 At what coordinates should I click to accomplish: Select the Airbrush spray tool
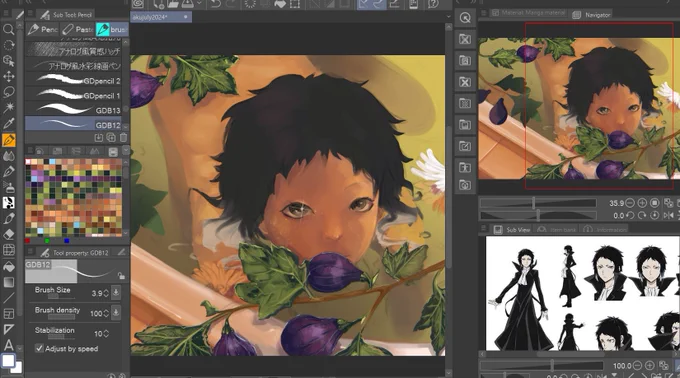click(8, 187)
